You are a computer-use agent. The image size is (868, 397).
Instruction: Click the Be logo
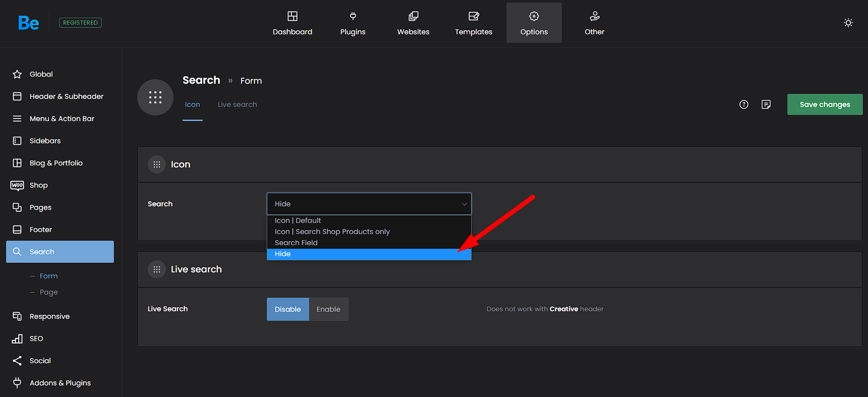[x=28, y=23]
